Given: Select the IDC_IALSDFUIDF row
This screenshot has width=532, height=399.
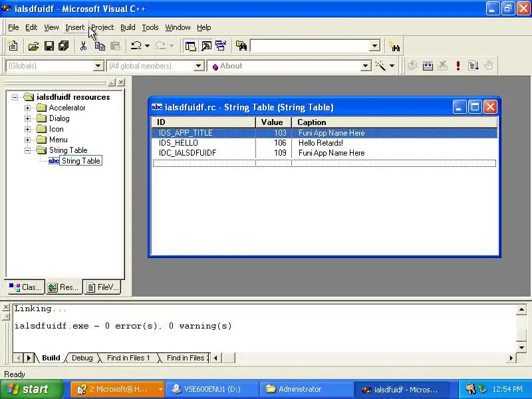Looking at the screenshot, I should pos(325,153).
